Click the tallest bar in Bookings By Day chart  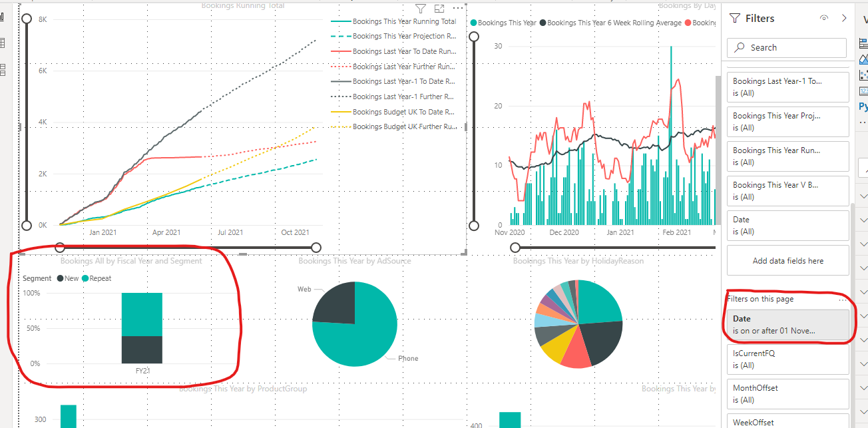(x=671, y=135)
